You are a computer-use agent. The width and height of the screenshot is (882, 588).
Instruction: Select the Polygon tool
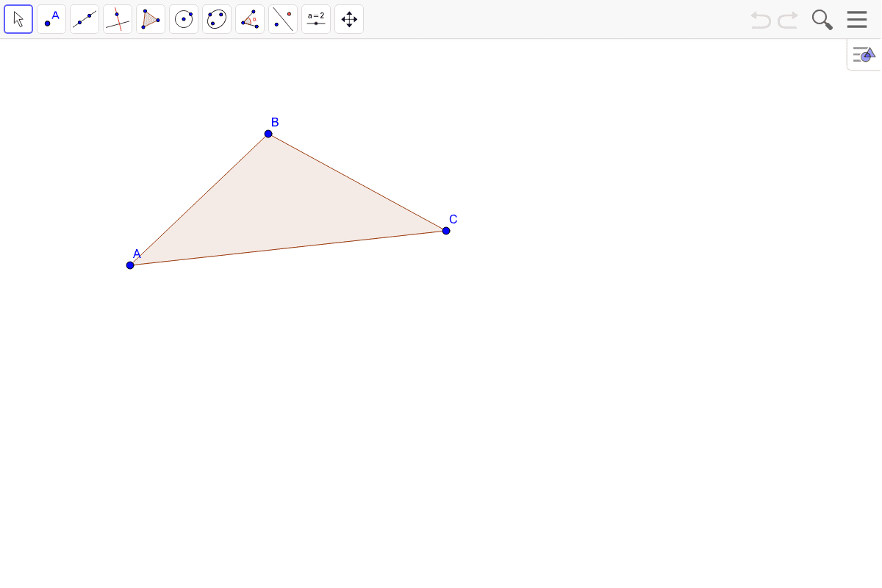pyautogui.click(x=151, y=19)
